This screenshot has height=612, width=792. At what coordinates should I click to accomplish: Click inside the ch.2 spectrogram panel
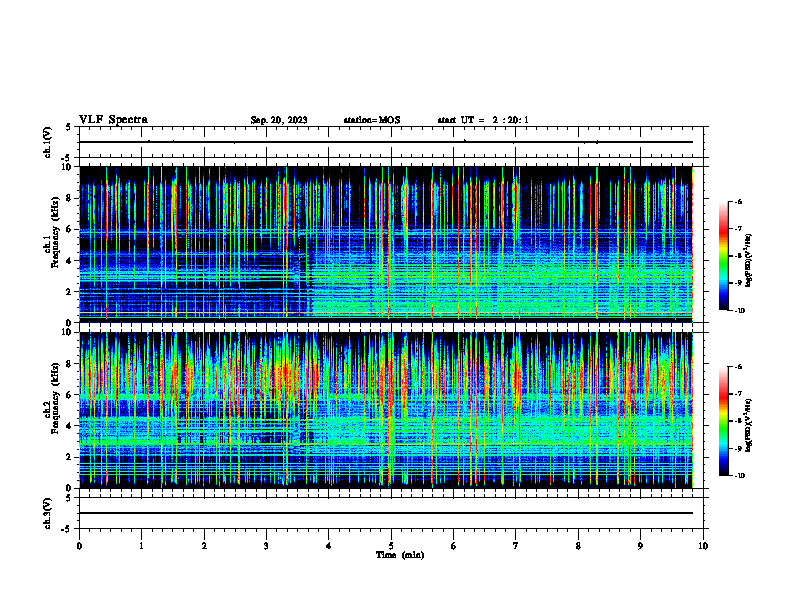click(x=386, y=410)
